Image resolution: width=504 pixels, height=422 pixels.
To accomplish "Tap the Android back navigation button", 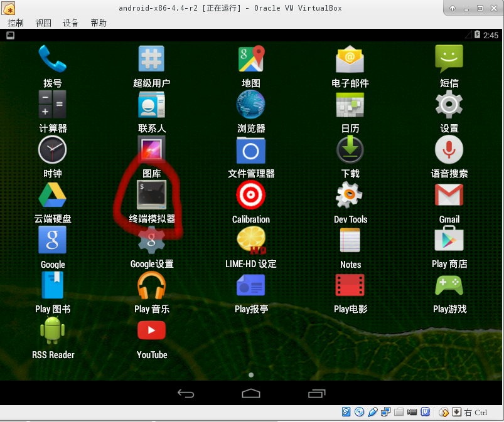I will tap(186, 393).
